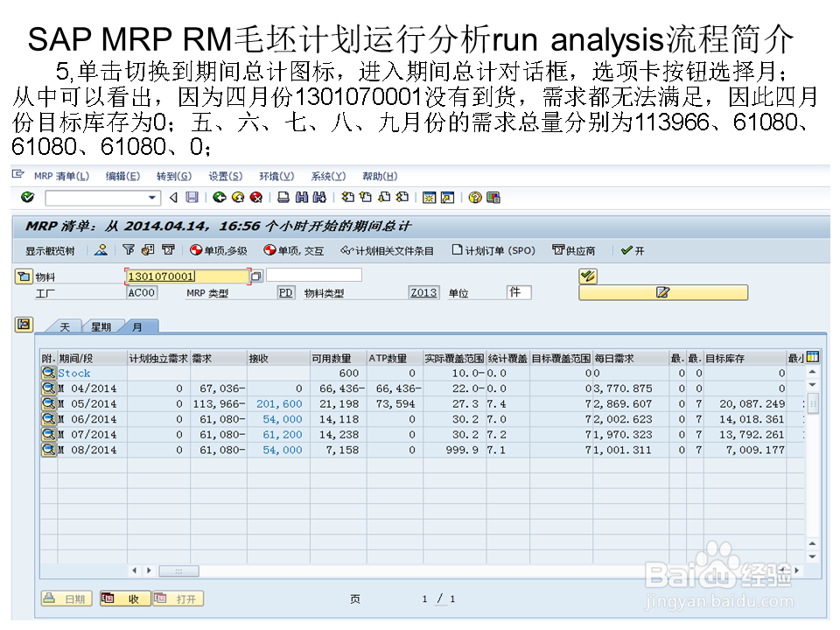
Task: Click the filter funnel icon
Action: pyautogui.click(x=129, y=250)
